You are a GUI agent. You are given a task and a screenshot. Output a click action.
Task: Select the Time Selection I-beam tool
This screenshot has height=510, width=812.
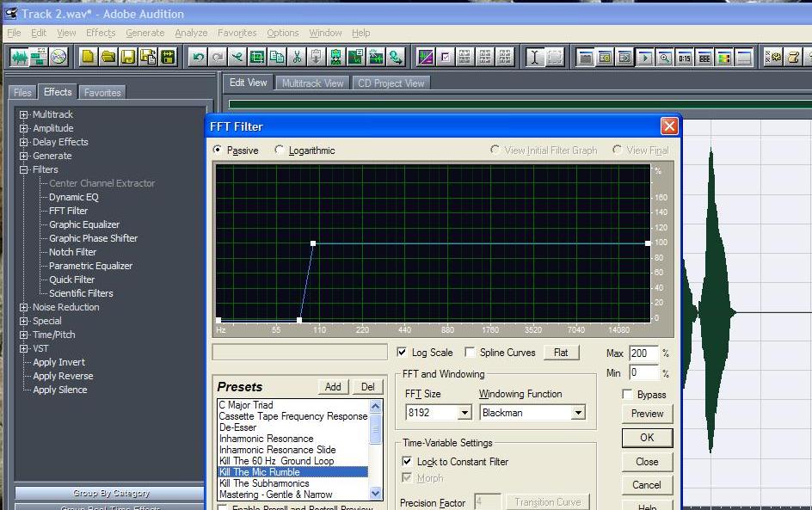point(534,57)
